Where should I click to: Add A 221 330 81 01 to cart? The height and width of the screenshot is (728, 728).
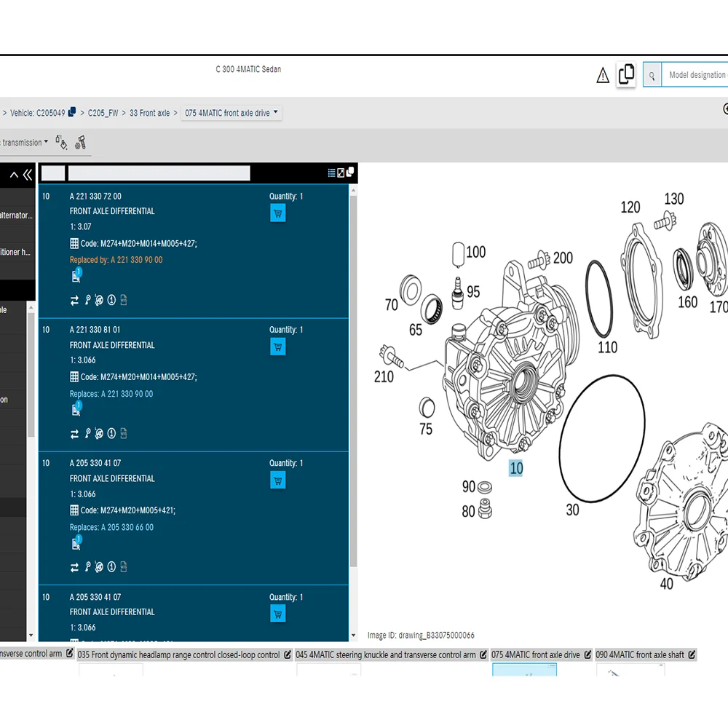(277, 347)
